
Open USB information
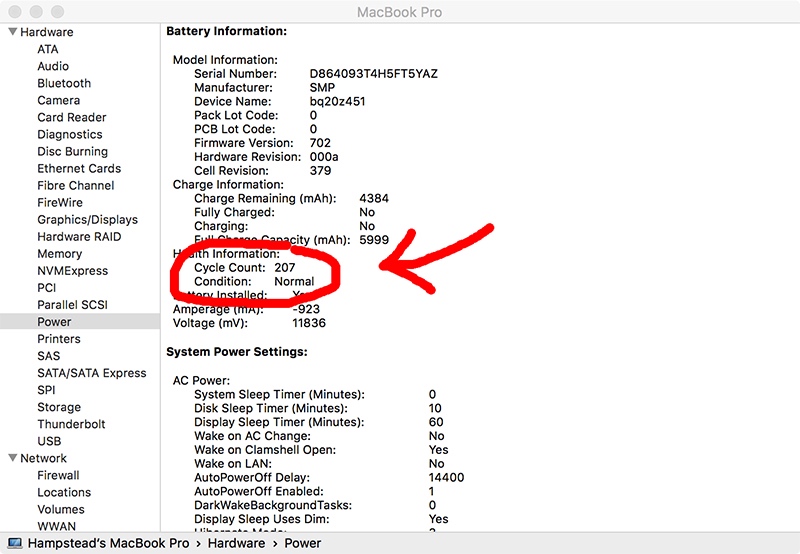[x=49, y=441]
